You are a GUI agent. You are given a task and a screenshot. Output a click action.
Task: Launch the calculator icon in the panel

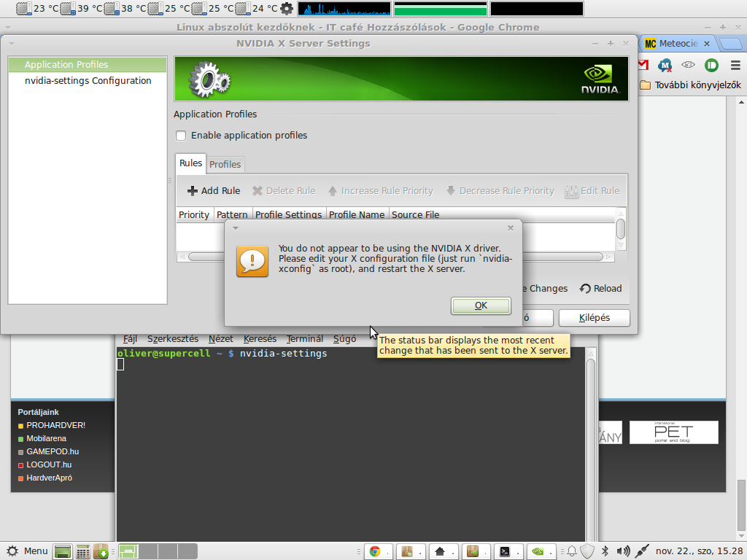tap(83, 551)
